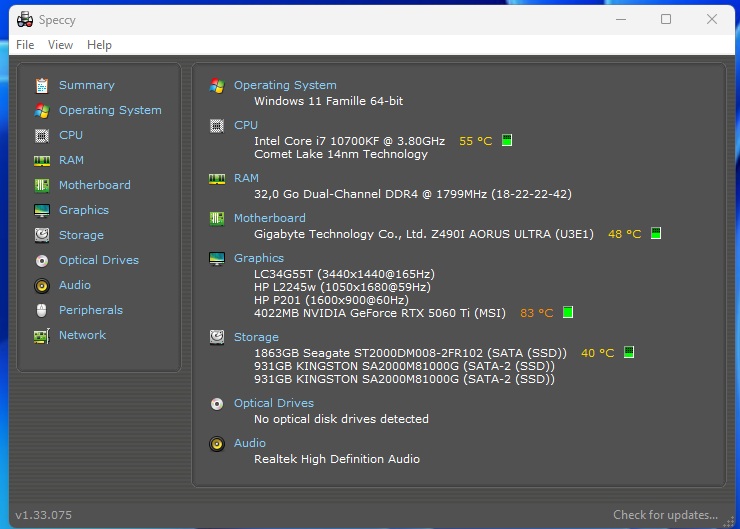Click the RAM stick icon in summary panel
Image resolution: width=740 pixels, height=529 pixels.
217,179
